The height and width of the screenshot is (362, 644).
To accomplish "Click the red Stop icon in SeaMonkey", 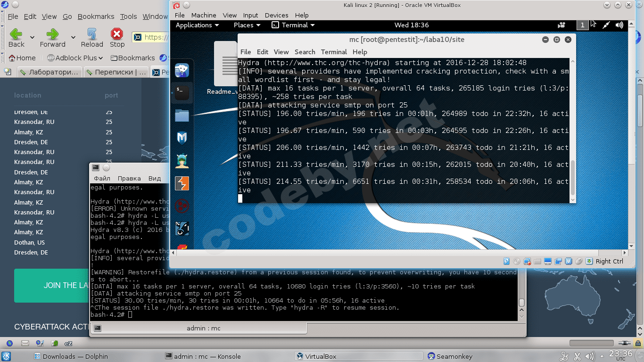I will click(116, 34).
